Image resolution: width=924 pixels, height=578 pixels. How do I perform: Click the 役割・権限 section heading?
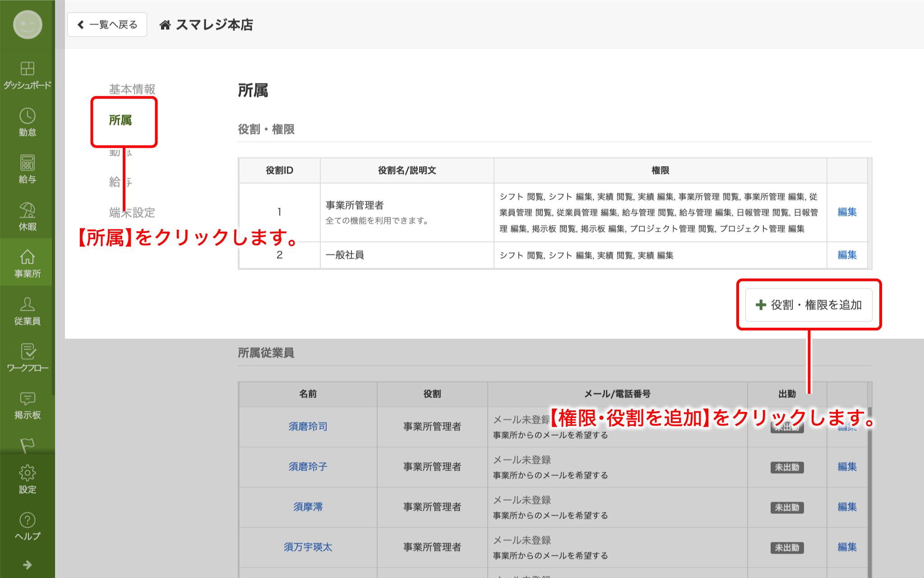pyautogui.click(x=266, y=129)
